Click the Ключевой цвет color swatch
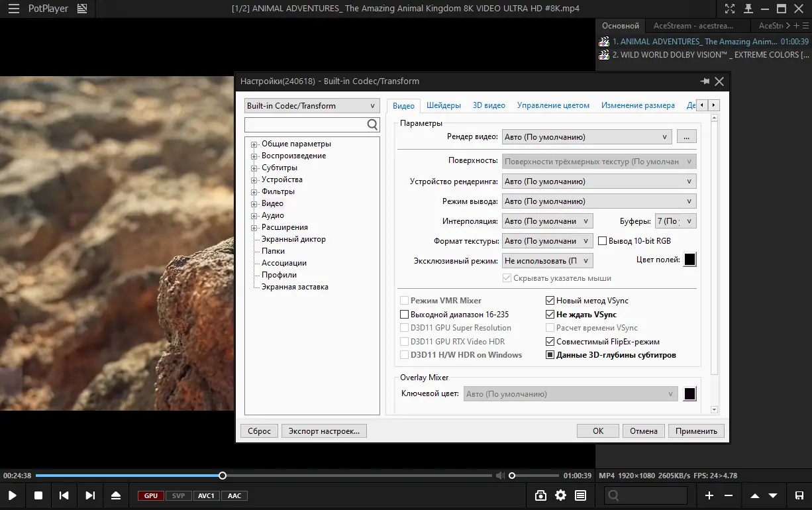This screenshot has width=812, height=510. (x=689, y=393)
